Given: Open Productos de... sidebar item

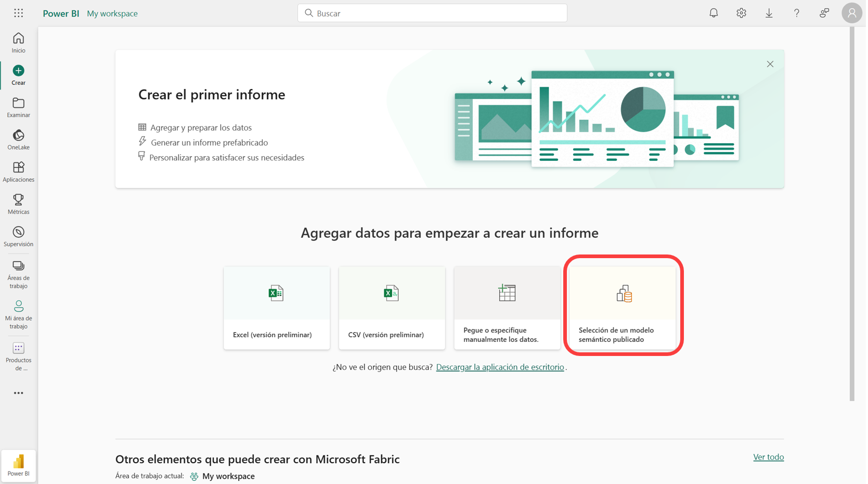Looking at the screenshot, I should [19, 356].
